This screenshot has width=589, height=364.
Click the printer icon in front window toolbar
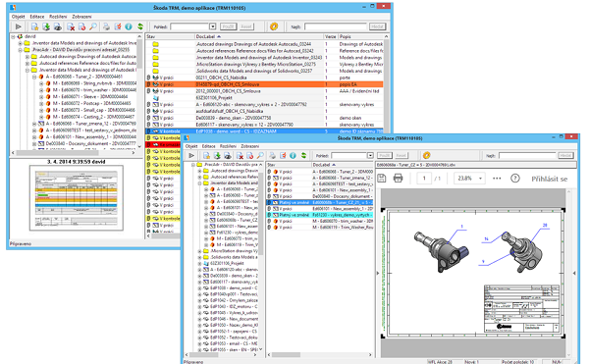click(x=272, y=155)
